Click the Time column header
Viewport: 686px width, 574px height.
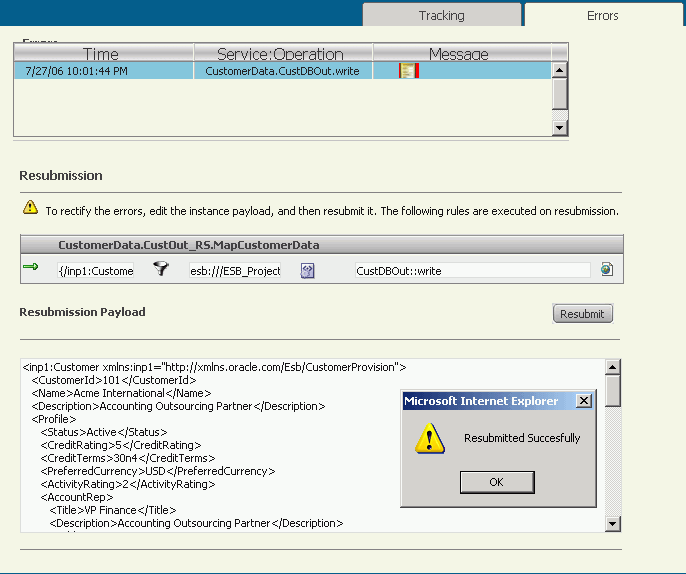(104, 53)
